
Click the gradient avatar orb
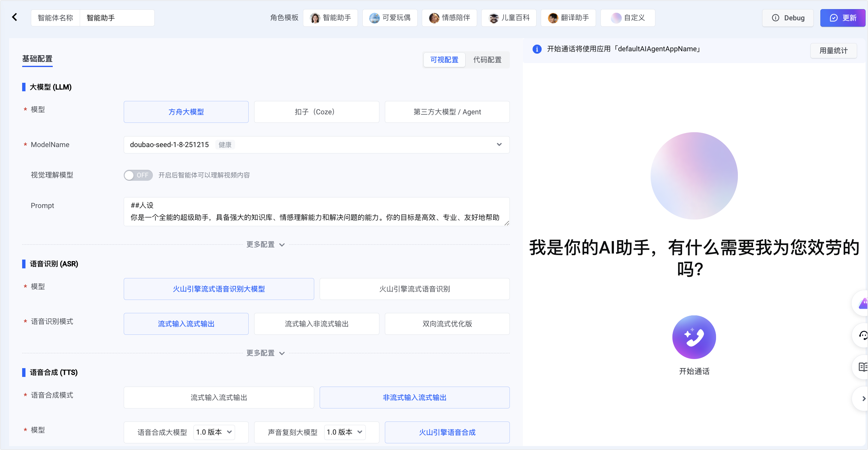pyautogui.click(x=694, y=176)
